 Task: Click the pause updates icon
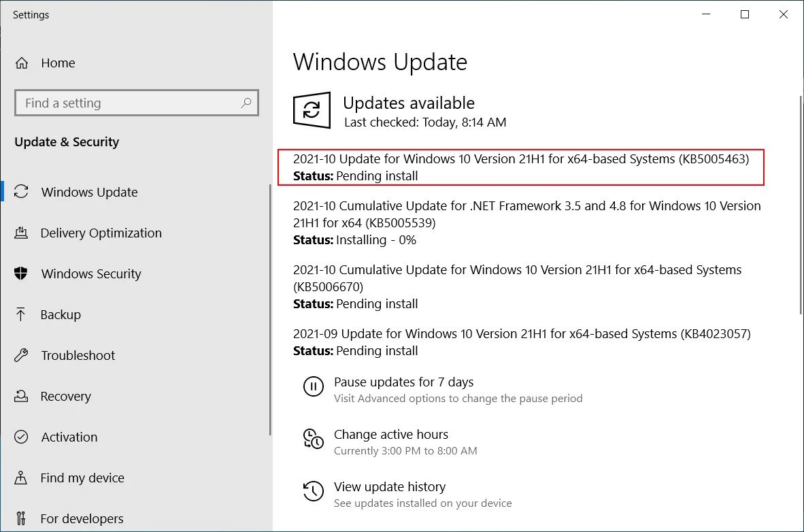313,386
